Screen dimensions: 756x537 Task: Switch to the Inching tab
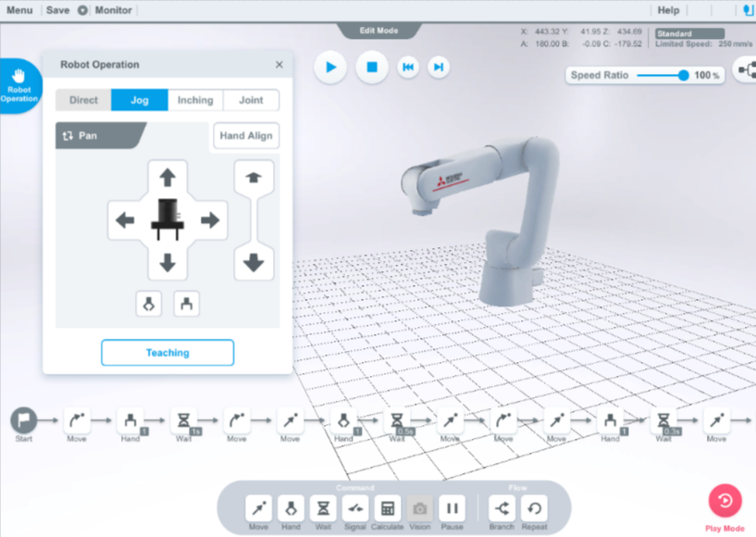[x=195, y=100]
